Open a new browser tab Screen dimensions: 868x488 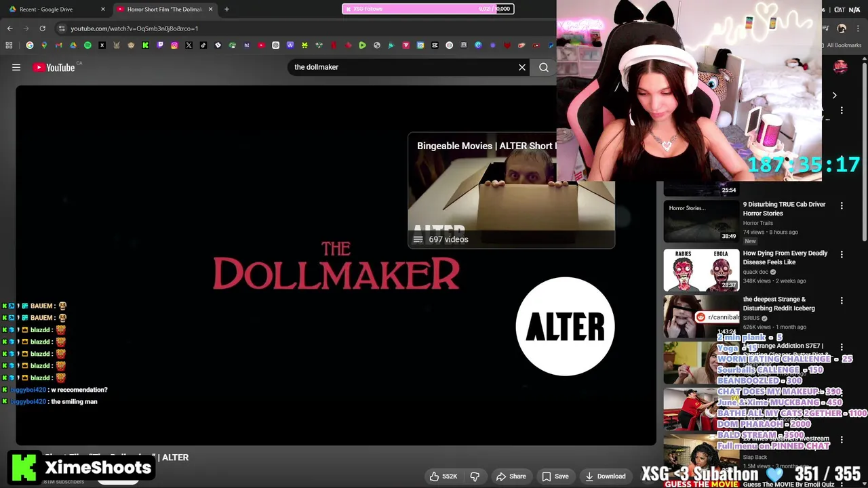(x=226, y=9)
